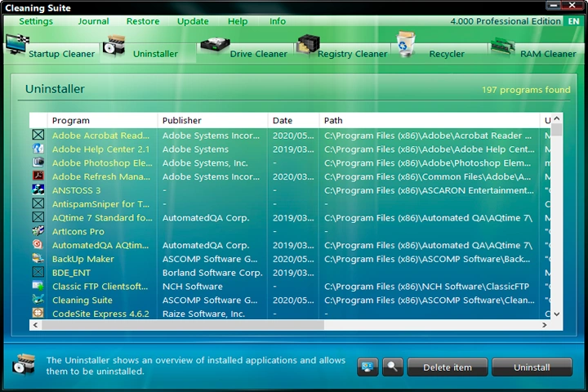The width and height of the screenshot is (588, 392).
Task: Sort list by Program column header
Action: pyautogui.click(x=102, y=120)
